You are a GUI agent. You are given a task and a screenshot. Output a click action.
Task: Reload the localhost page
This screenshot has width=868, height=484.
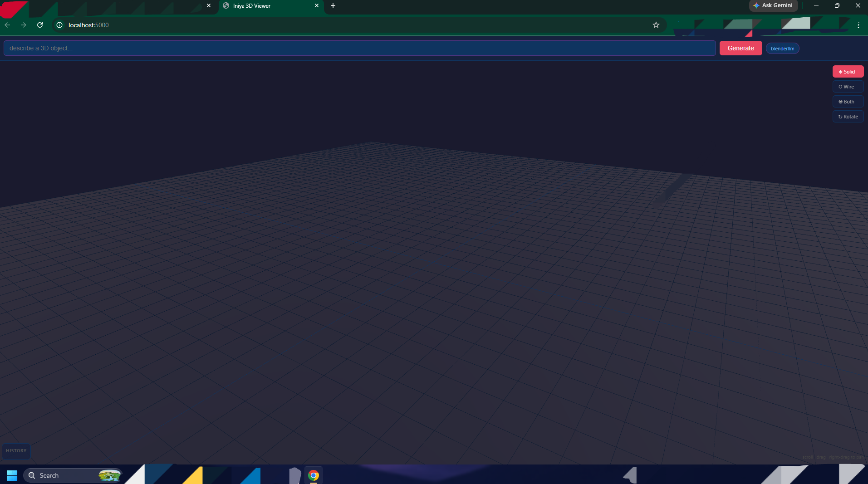[x=40, y=25]
